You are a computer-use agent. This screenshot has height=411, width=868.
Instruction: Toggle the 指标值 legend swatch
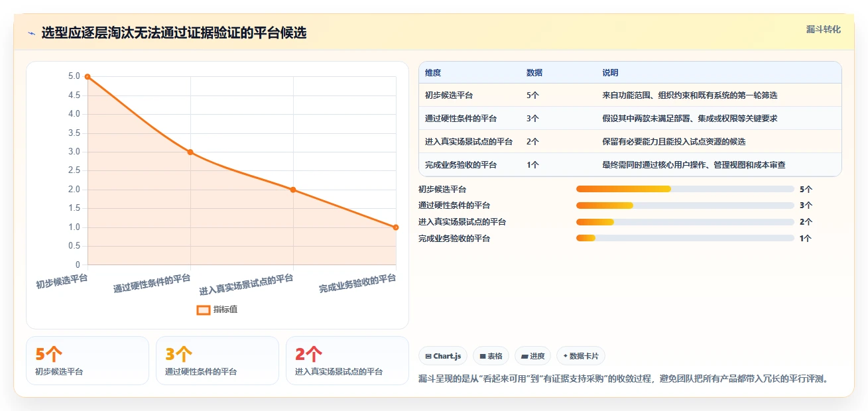[x=204, y=310]
